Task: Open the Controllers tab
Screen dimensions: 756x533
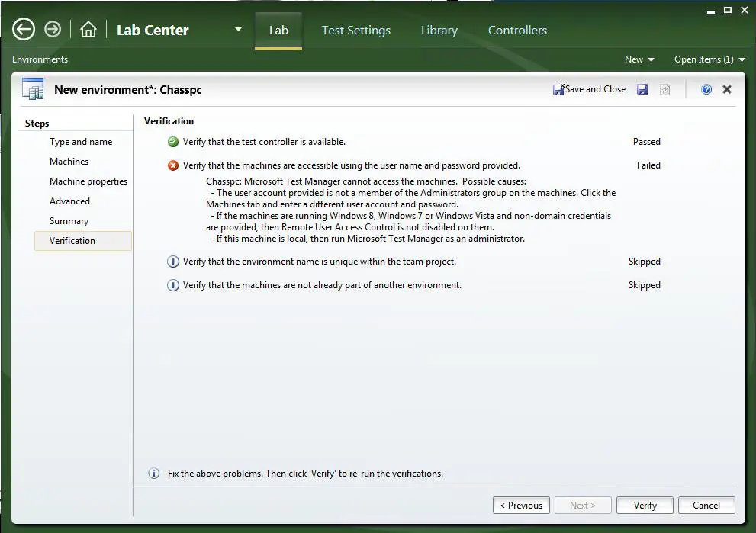Action: tap(517, 31)
